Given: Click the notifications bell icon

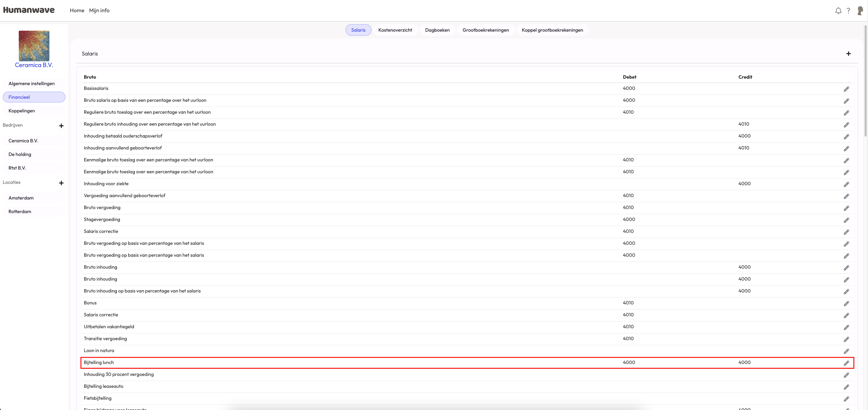Looking at the screenshot, I should pyautogui.click(x=838, y=11).
